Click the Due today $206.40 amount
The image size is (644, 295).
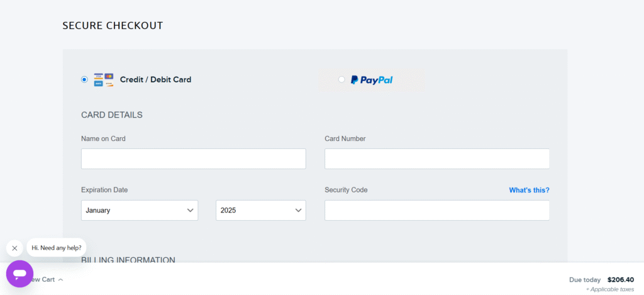point(621,280)
